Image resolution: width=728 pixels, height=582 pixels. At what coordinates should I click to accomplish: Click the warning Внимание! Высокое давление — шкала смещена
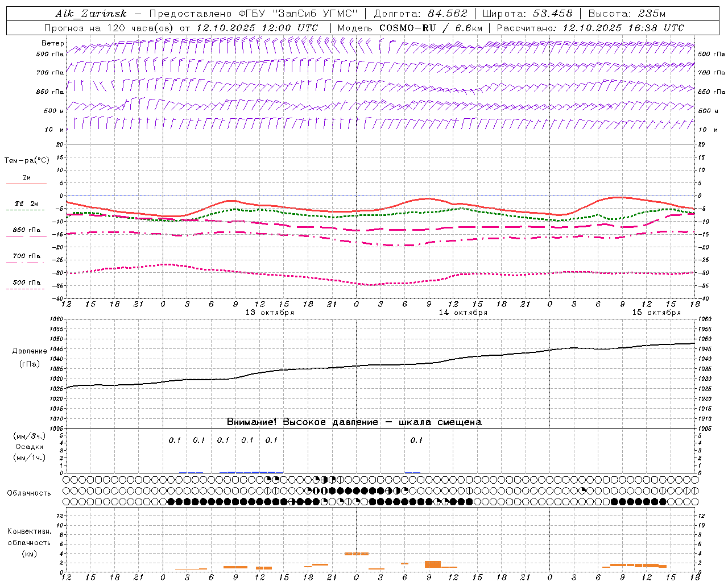354,422
